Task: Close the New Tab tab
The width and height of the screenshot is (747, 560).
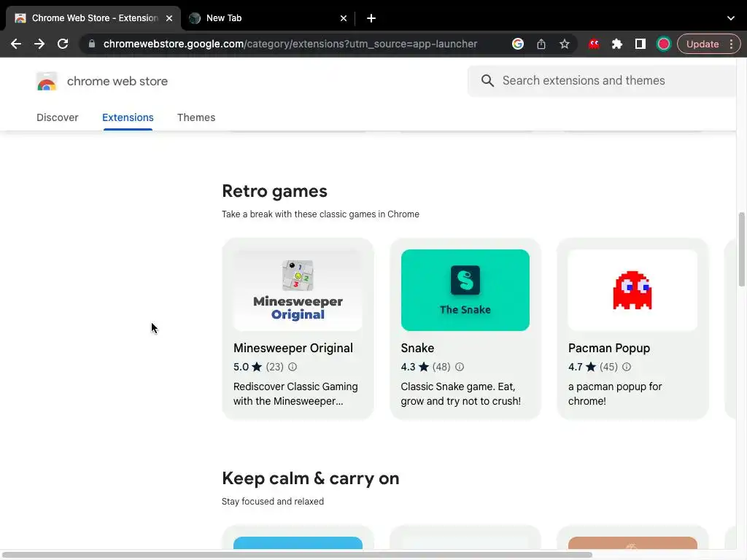Action: tap(344, 18)
